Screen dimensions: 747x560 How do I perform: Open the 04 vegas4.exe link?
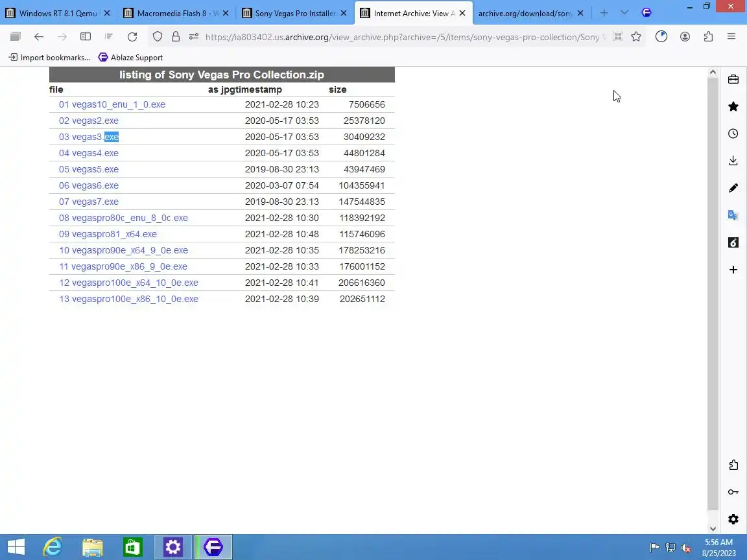[x=89, y=153]
